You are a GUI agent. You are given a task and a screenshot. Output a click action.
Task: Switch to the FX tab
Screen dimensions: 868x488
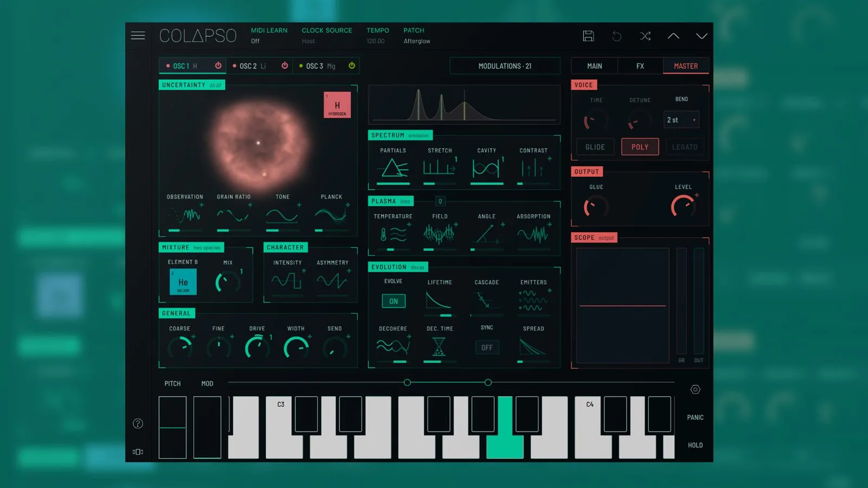(640, 66)
